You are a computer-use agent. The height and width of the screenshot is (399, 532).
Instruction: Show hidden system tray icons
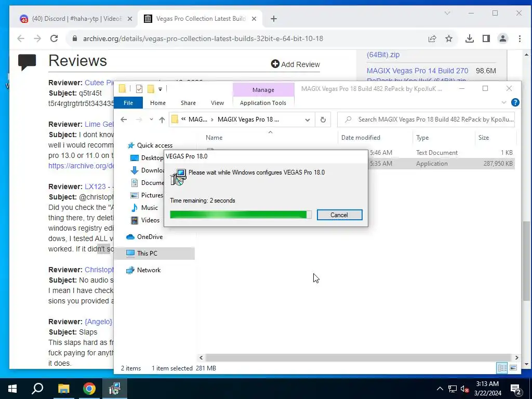click(x=440, y=389)
